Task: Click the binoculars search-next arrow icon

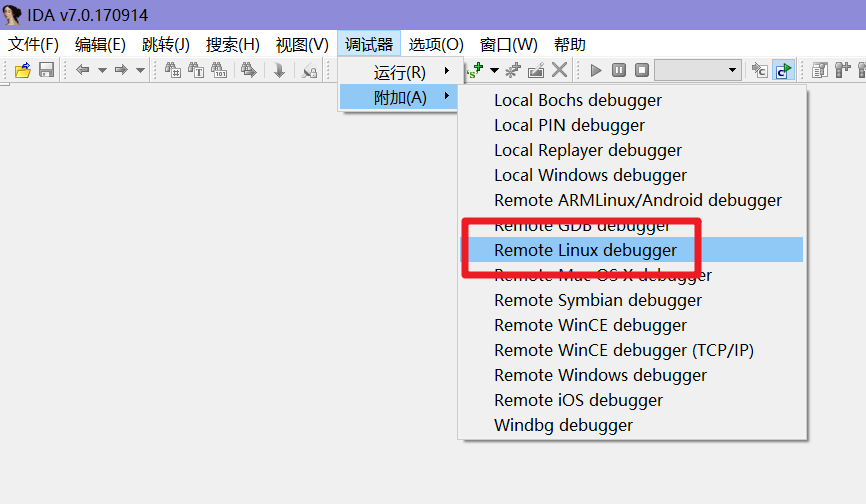Action: point(249,70)
